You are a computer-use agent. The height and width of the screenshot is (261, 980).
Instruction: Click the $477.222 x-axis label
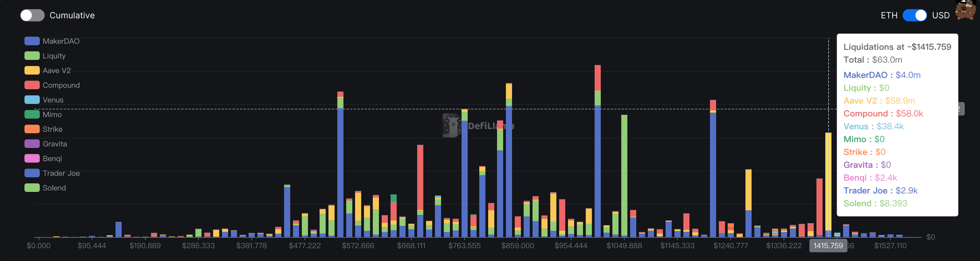point(305,246)
